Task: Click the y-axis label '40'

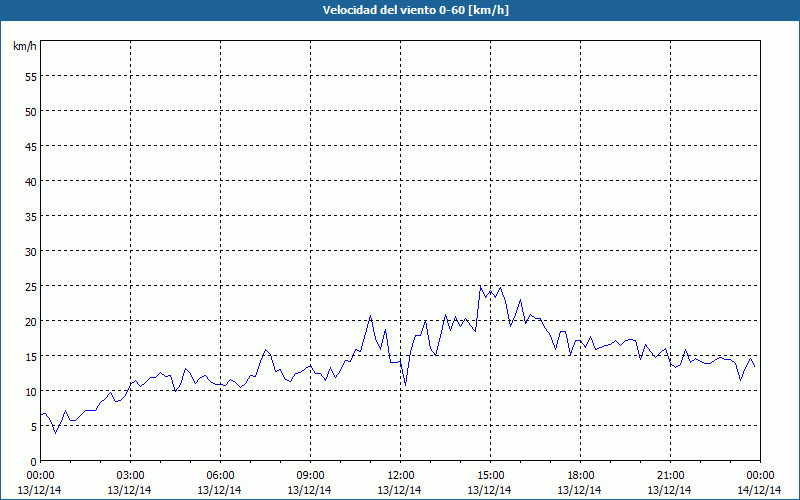Action: point(31,182)
